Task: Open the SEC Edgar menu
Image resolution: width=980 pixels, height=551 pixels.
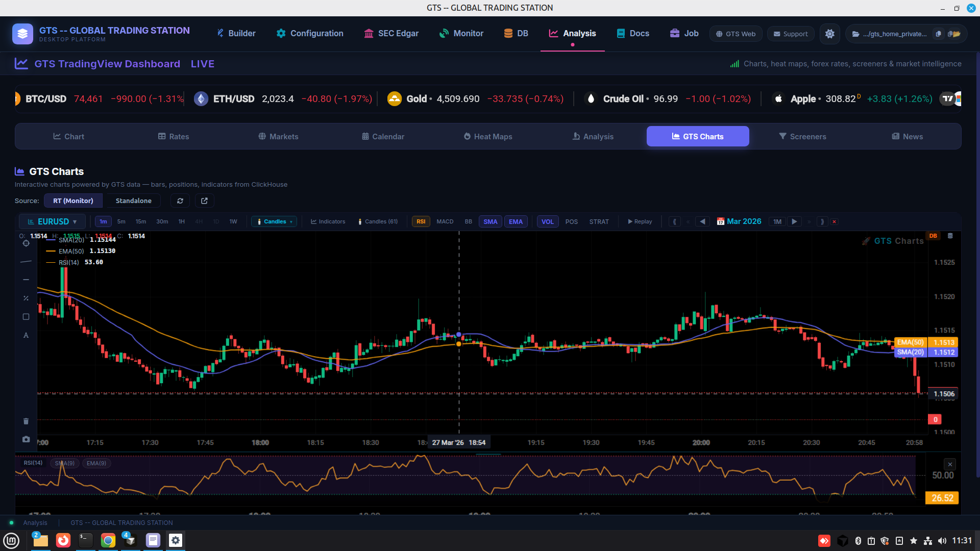Action: tap(391, 34)
